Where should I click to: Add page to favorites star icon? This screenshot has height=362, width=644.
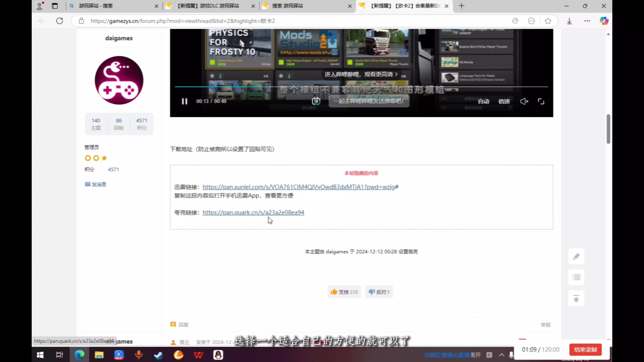[548, 21]
